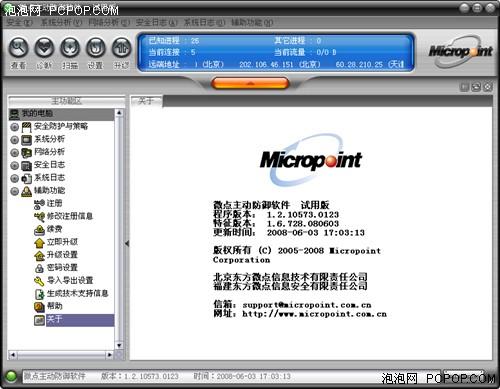Expand the 网络分析 tree node

point(14,153)
